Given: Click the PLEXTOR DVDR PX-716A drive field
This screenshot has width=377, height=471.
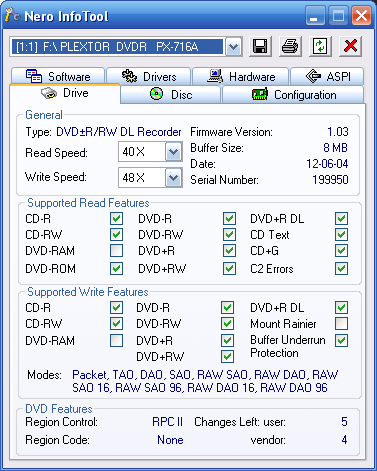Looking at the screenshot, I should point(117,47).
